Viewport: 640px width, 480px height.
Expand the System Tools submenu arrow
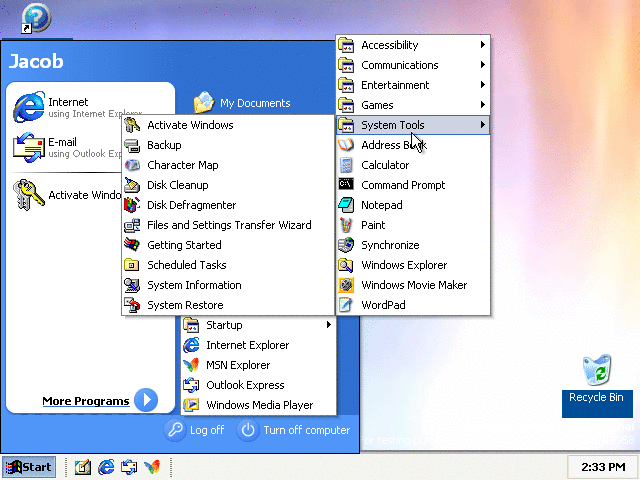[482, 124]
